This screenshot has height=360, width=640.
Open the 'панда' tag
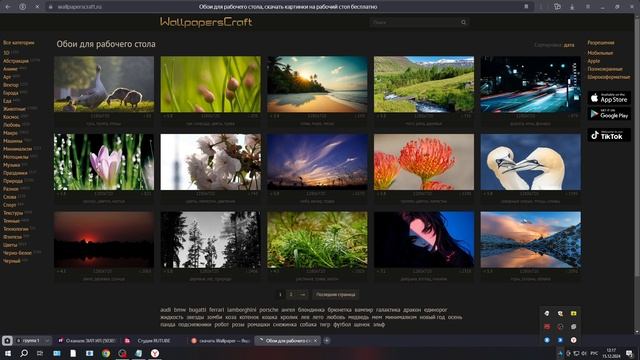[168, 324]
